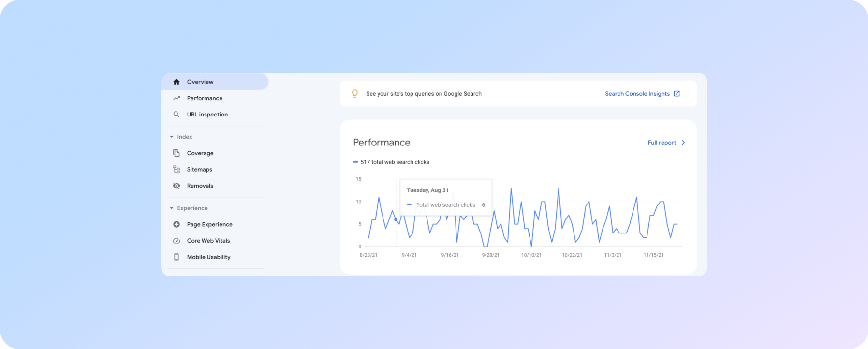Open the Sitemaps page
The image size is (868, 349).
click(x=199, y=169)
